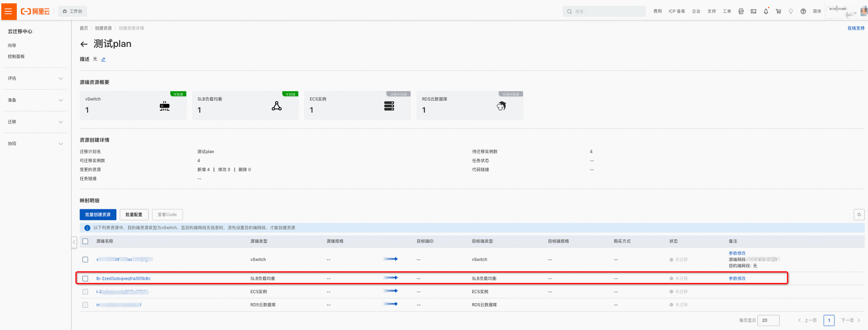Click the info icon in notice bar

(87, 228)
